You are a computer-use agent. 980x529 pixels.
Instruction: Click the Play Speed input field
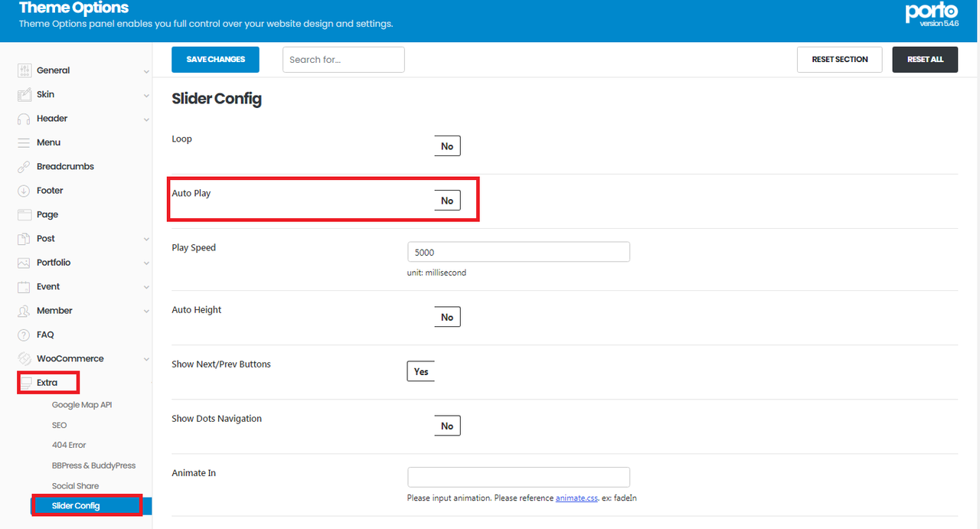pos(518,252)
